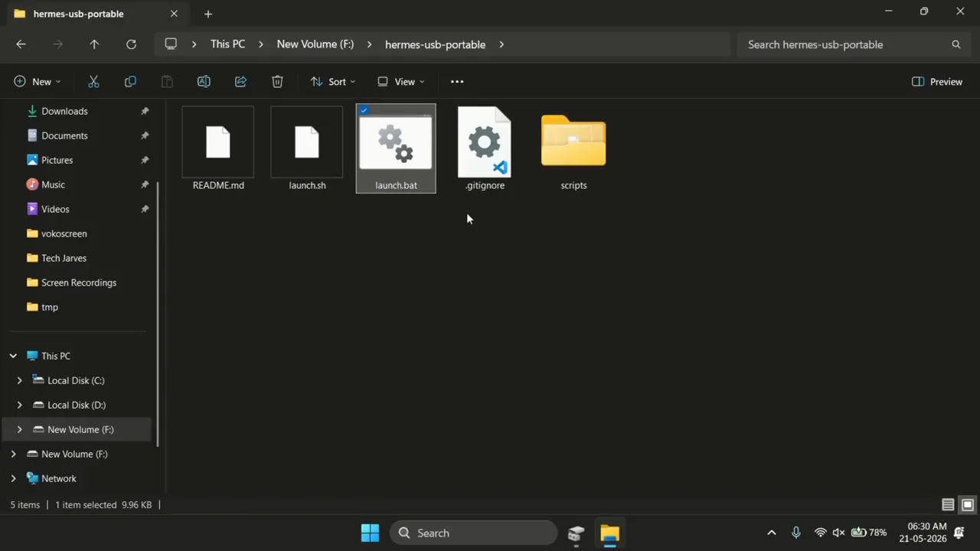Unpin Videos from Quick access
980x551 pixels.
pos(145,209)
